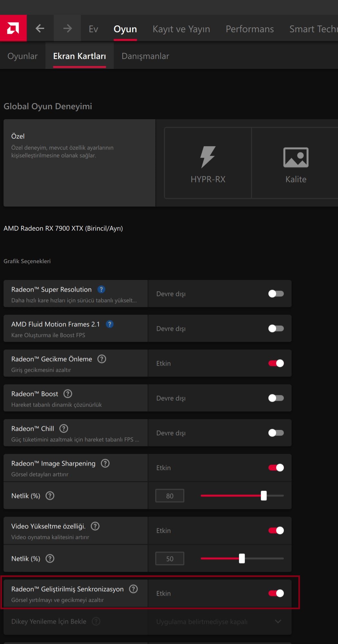
Task: Click the 'Global Oyun Deneyimi' heading
Action: coord(48,106)
